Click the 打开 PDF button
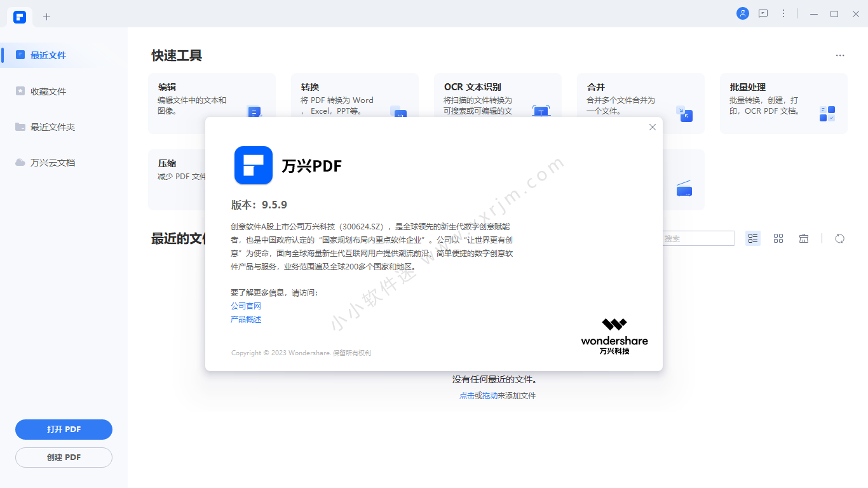The height and width of the screenshot is (488, 868). [x=64, y=430]
